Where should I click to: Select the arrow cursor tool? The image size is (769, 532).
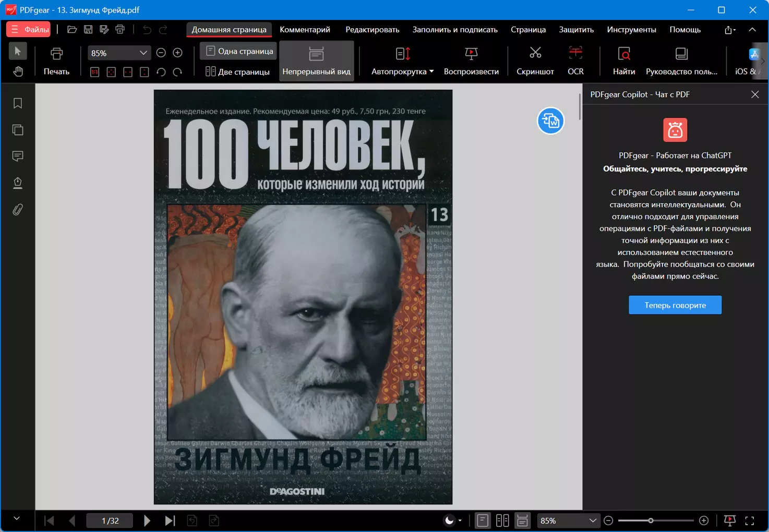click(18, 51)
